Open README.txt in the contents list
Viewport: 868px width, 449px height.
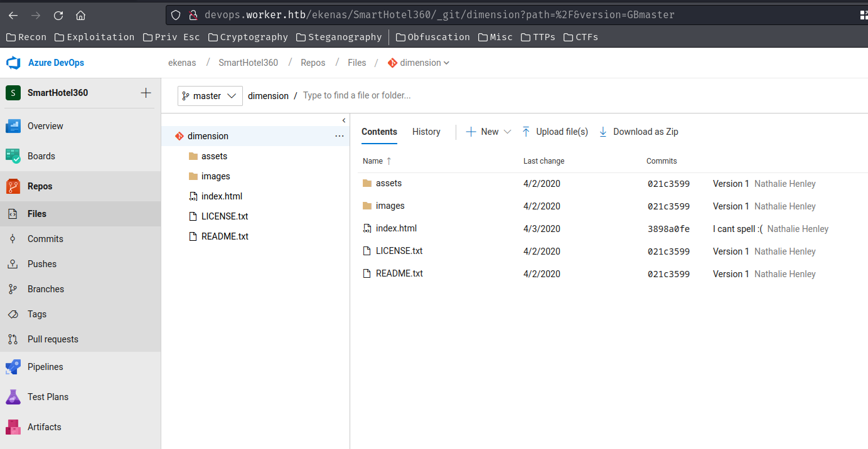(x=399, y=273)
